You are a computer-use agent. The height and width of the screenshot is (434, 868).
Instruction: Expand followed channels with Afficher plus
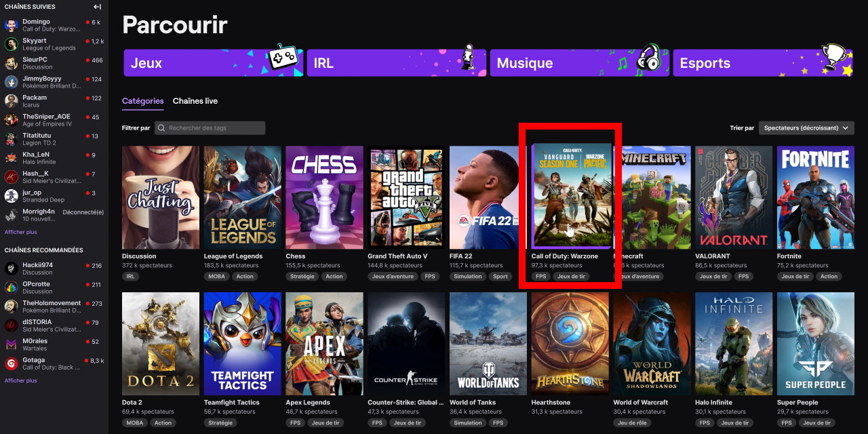coord(20,232)
